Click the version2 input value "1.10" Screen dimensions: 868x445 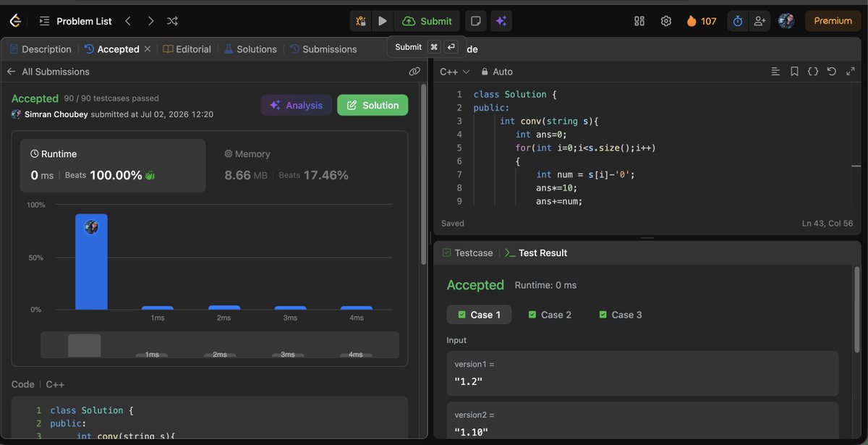[471, 432]
